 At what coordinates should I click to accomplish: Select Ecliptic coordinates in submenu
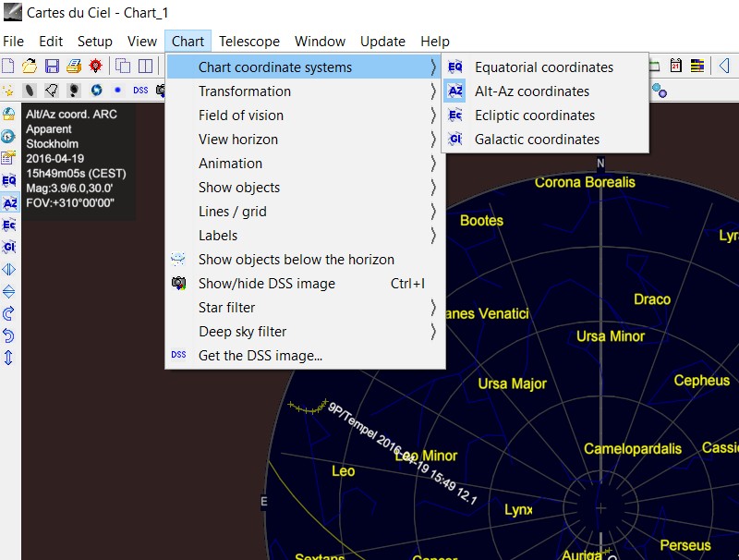tap(545, 115)
